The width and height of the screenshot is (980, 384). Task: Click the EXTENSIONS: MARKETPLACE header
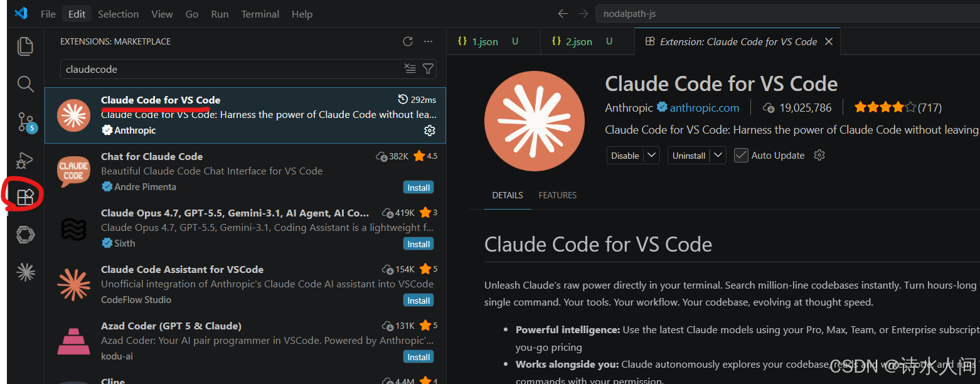click(x=115, y=41)
